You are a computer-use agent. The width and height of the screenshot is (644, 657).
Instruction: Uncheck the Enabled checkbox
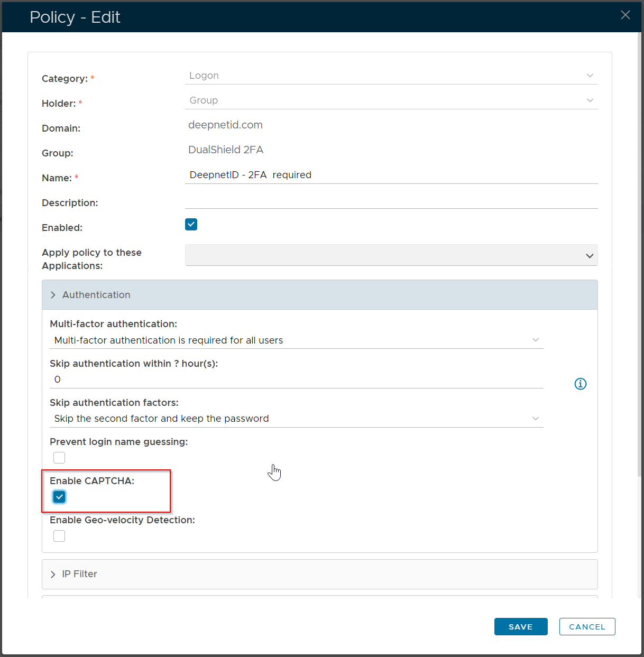pos(191,224)
